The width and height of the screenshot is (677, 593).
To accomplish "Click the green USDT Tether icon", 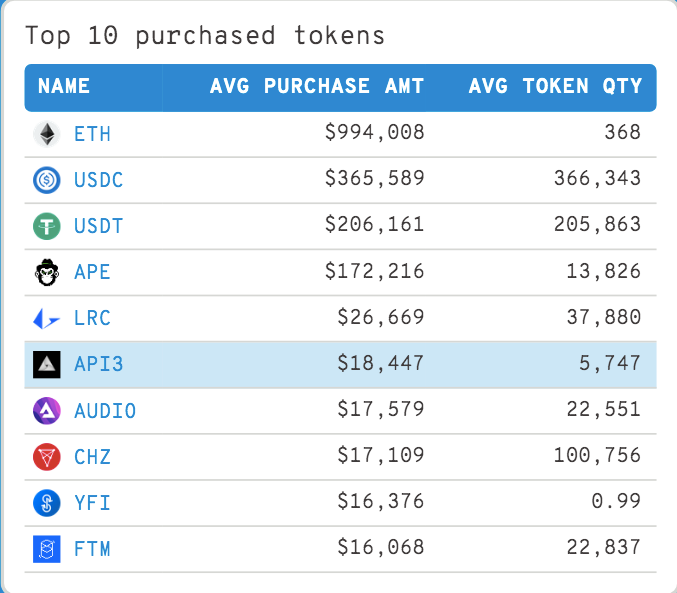I will [46, 226].
